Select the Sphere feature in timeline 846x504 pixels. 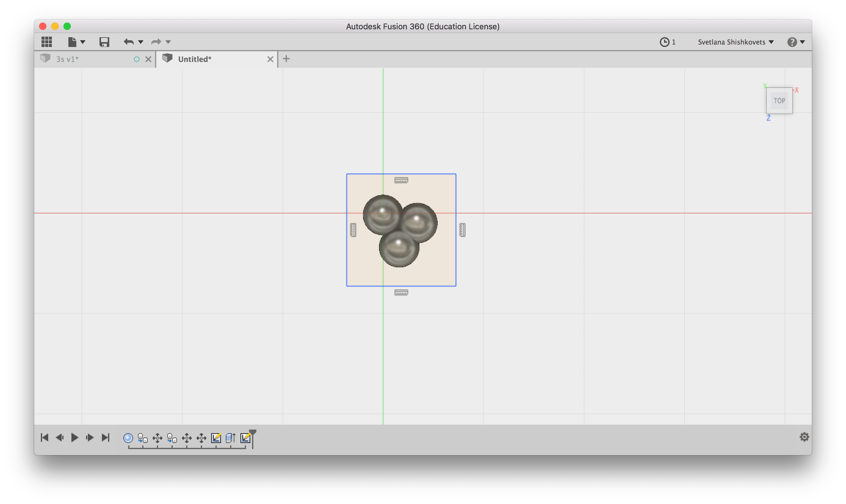(x=128, y=438)
